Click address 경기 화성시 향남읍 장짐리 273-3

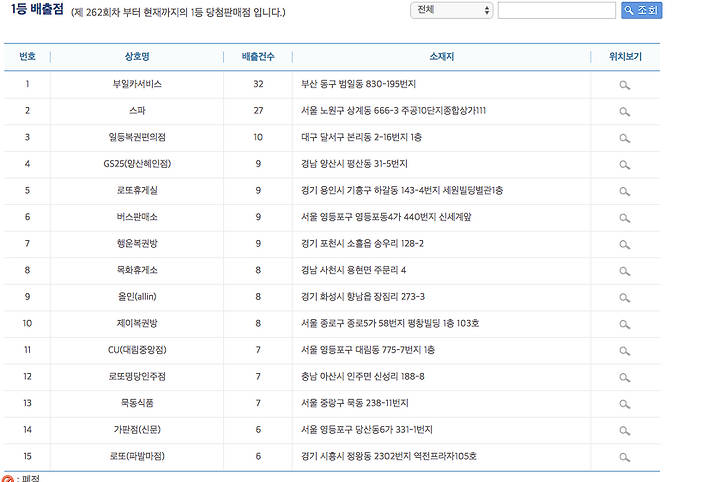[x=362, y=297]
